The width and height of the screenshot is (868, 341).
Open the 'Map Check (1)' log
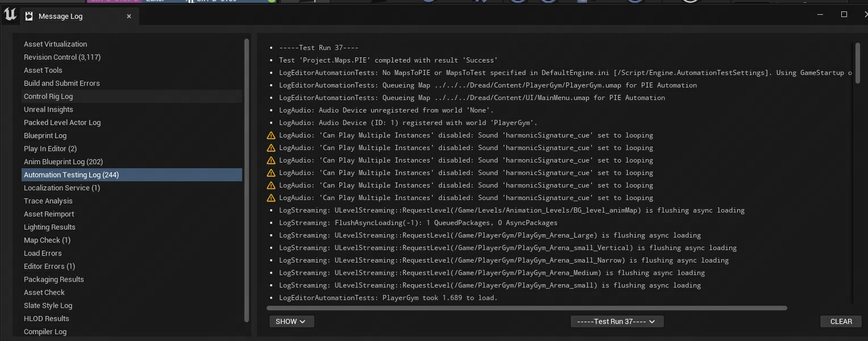pos(132,240)
